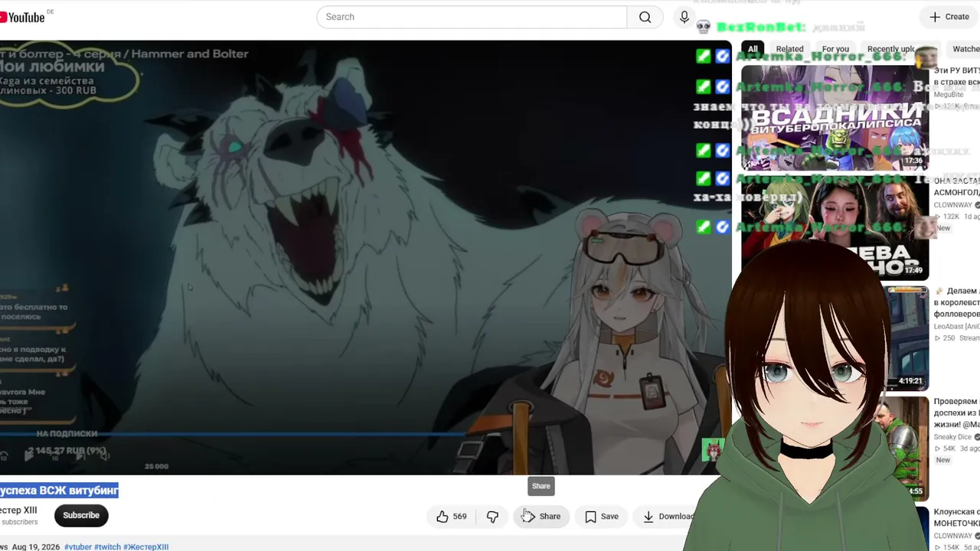The width and height of the screenshot is (980, 551).
Task: Open the thumbnail with 17:49 duration
Action: pyautogui.click(x=835, y=228)
